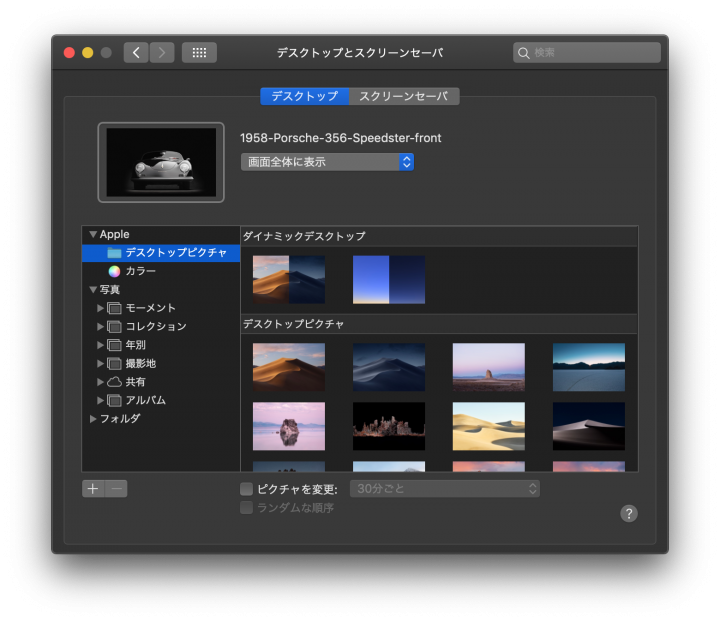This screenshot has height=622, width=720.
Task: Select 年別 in the sidebar
Action: [161, 345]
